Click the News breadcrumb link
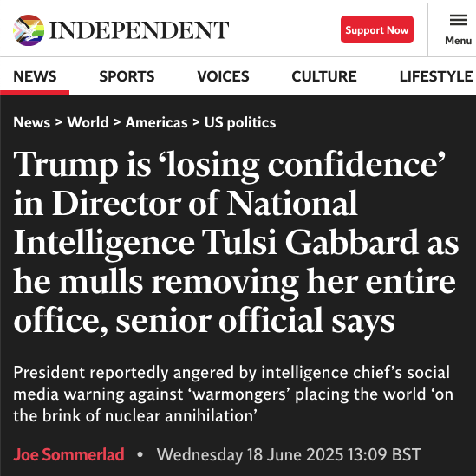 pyautogui.click(x=31, y=122)
